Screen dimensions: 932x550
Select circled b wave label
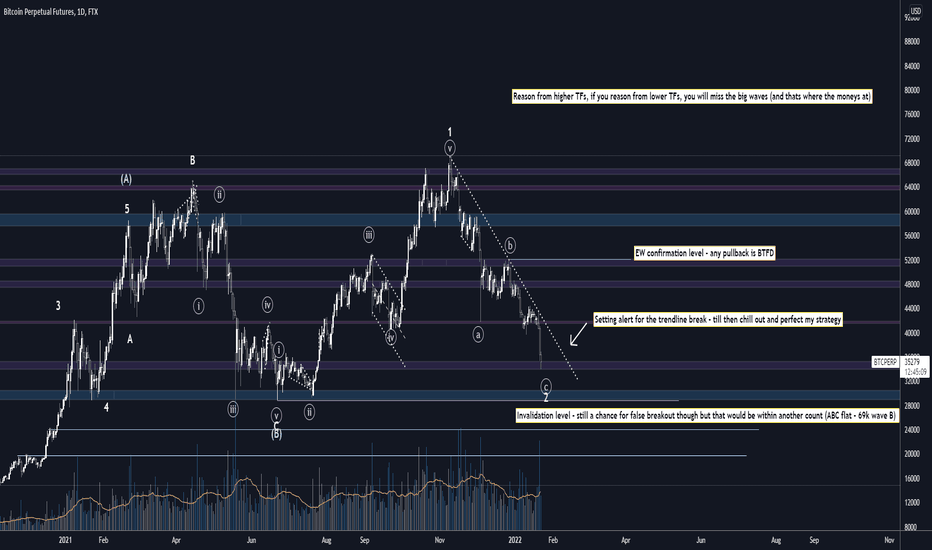(x=510, y=244)
